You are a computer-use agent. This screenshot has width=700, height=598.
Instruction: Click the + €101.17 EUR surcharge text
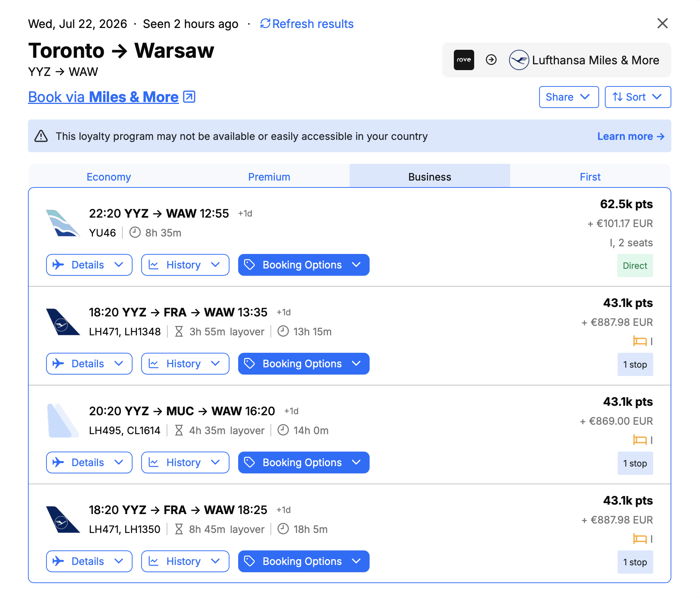pyautogui.click(x=620, y=223)
